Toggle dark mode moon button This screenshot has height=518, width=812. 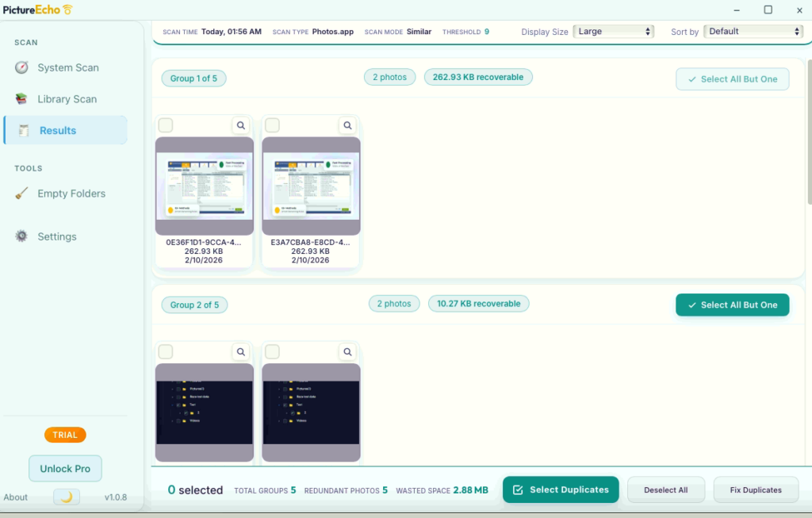point(67,497)
